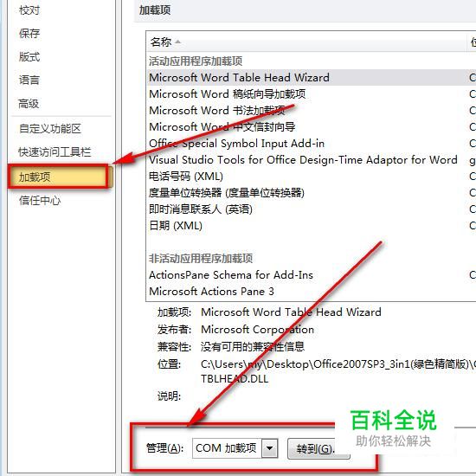Open 快速访问工具栏 settings
This screenshot has width=476, height=476.
click(55, 151)
